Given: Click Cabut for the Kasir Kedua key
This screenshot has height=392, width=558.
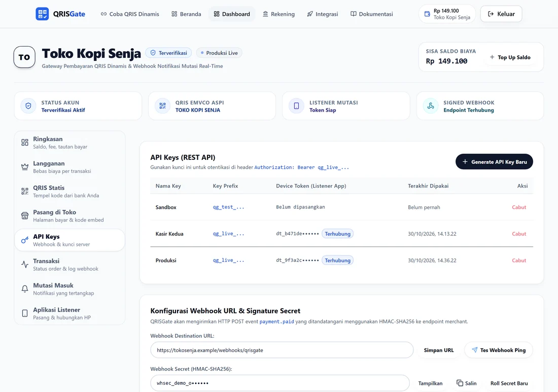Looking at the screenshot, I should click(519, 234).
